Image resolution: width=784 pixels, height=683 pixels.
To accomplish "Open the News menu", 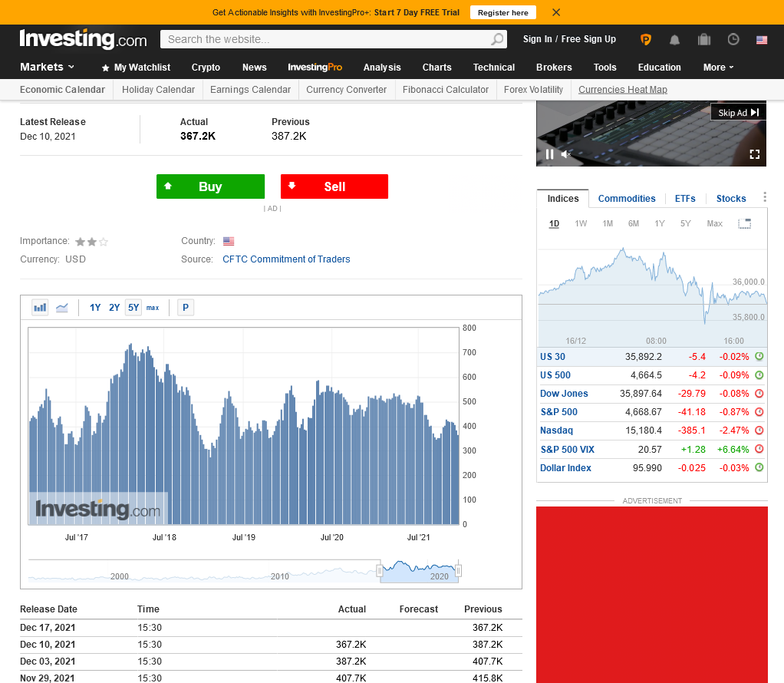I will [255, 68].
